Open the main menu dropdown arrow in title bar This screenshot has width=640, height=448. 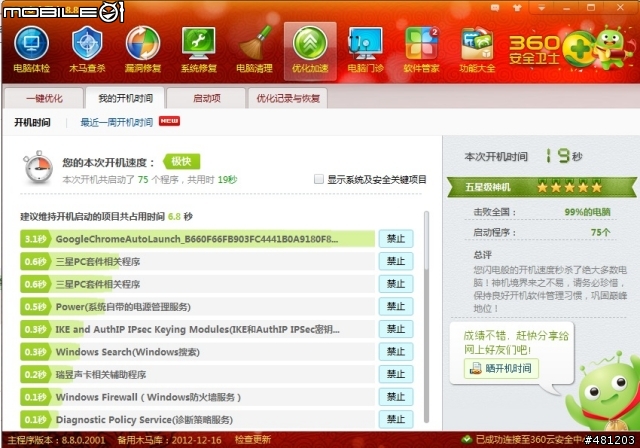[x=541, y=8]
